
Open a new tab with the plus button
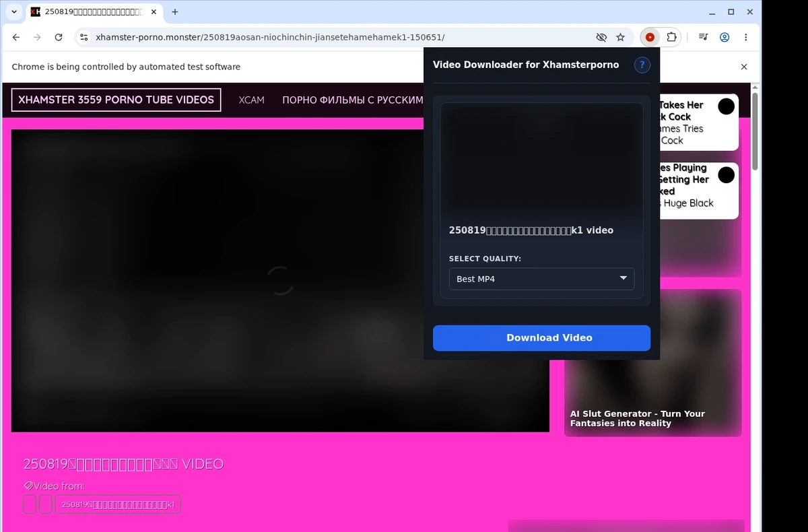175,12
